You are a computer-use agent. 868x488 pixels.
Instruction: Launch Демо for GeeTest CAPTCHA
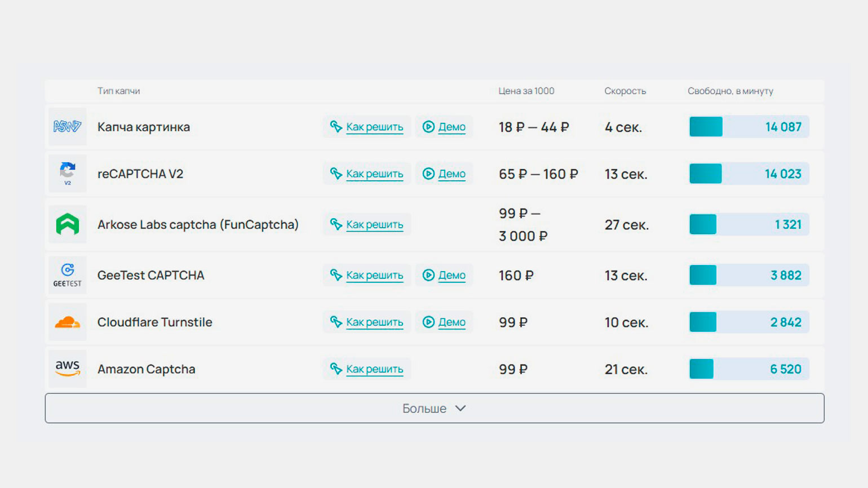click(x=451, y=275)
